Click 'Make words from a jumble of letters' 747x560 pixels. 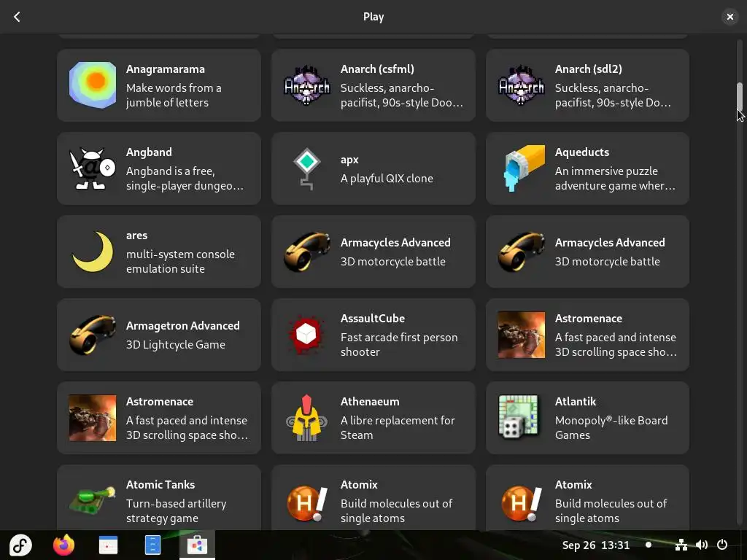[x=174, y=96]
